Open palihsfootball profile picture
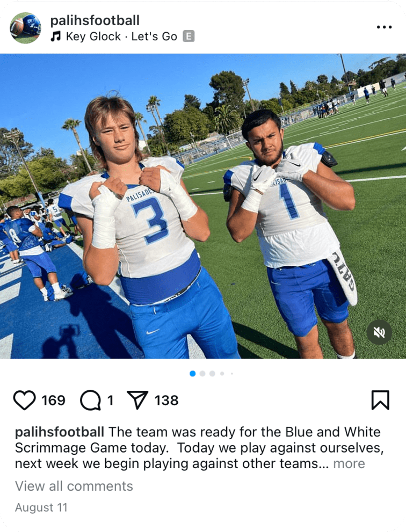This screenshot has width=406, height=532. coord(25,28)
